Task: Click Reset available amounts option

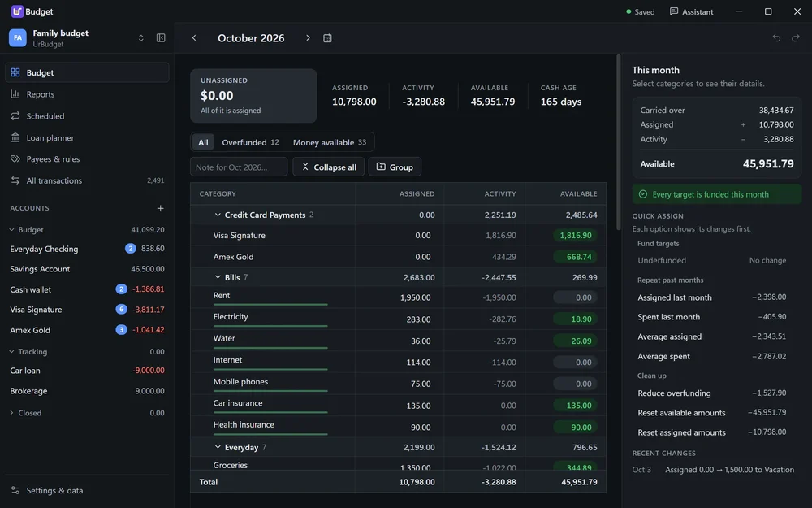Action: pyautogui.click(x=711, y=413)
